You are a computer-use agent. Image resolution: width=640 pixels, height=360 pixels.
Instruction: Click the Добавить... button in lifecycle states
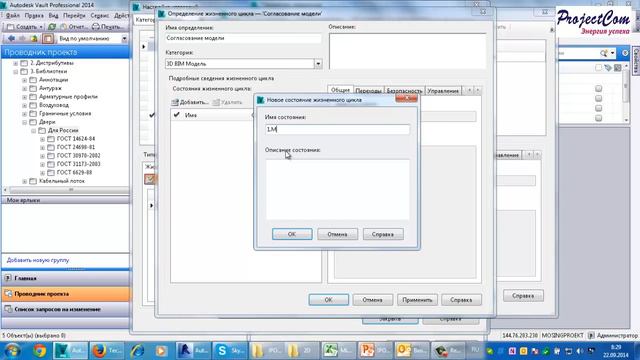pyautogui.click(x=190, y=102)
